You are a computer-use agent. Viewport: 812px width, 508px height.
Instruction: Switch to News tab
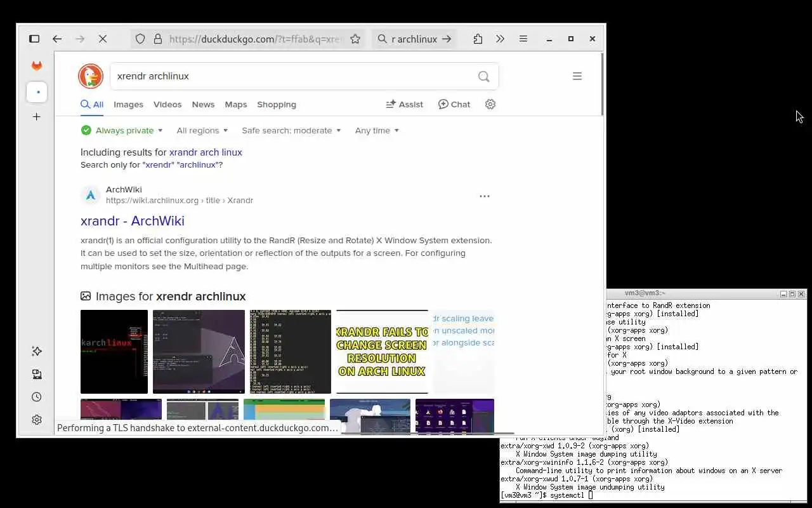coord(203,104)
